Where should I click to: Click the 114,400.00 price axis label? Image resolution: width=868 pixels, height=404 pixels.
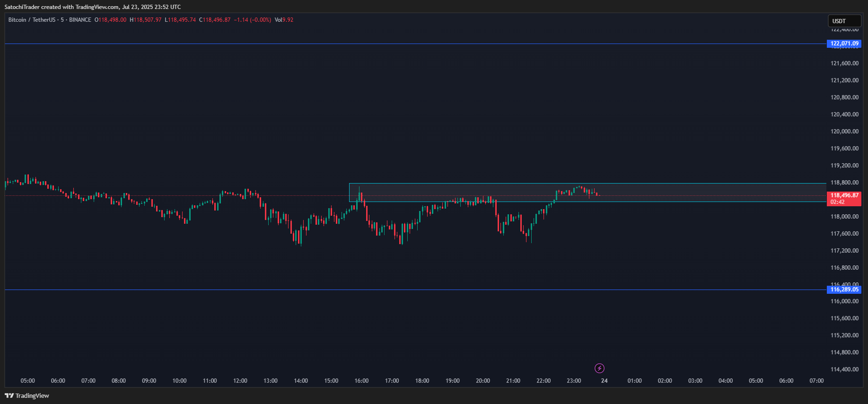pos(844,369)
